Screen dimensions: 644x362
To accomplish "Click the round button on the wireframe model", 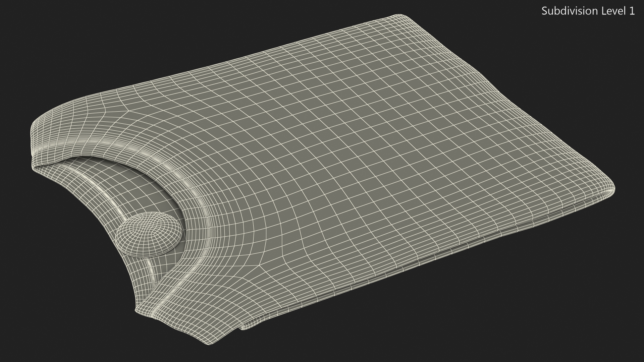I will [x=149, y=235].
